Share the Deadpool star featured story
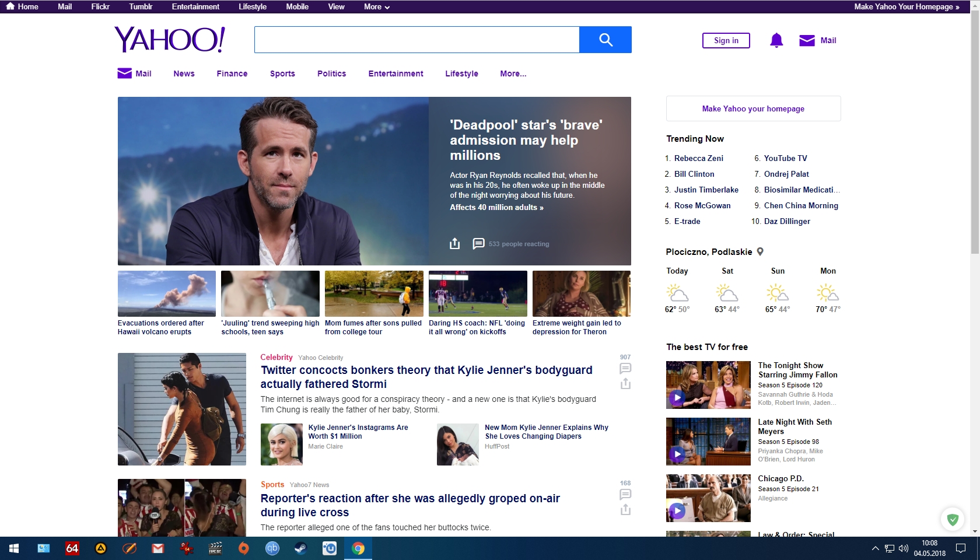This screenshot has width=980, height=560. coord(455,244)
